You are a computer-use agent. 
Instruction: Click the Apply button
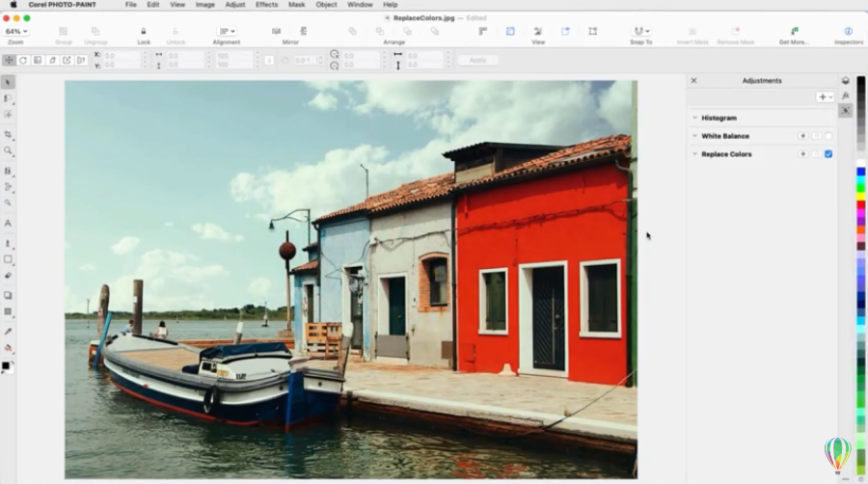[x=477, y=60]
